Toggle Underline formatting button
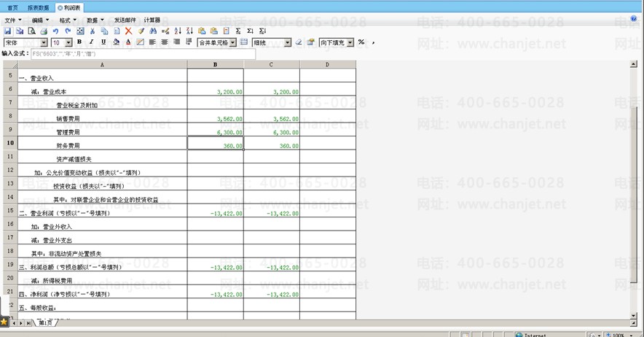 click(x=103, y=42)
